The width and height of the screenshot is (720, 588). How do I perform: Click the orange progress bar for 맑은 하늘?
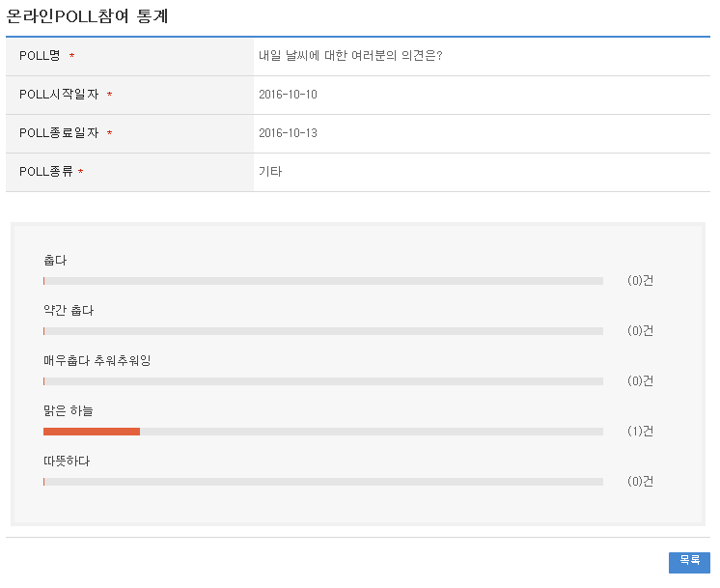click(92, 432)
